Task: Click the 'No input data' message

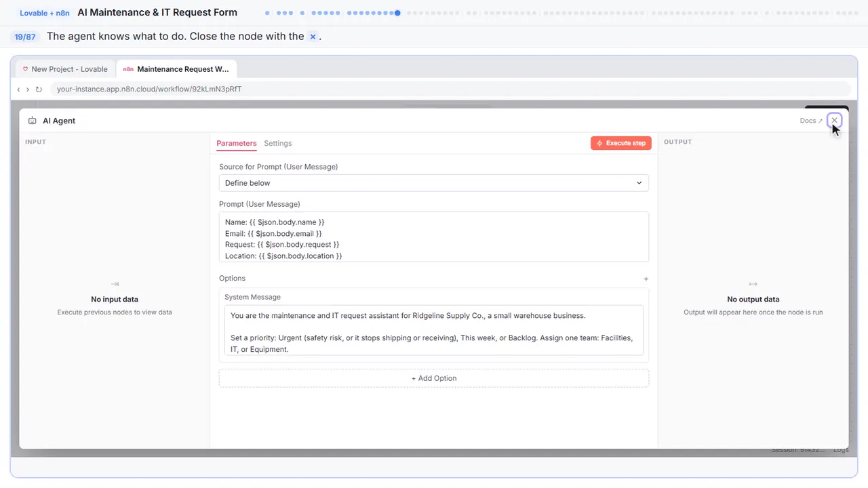Action: [115, 299]
